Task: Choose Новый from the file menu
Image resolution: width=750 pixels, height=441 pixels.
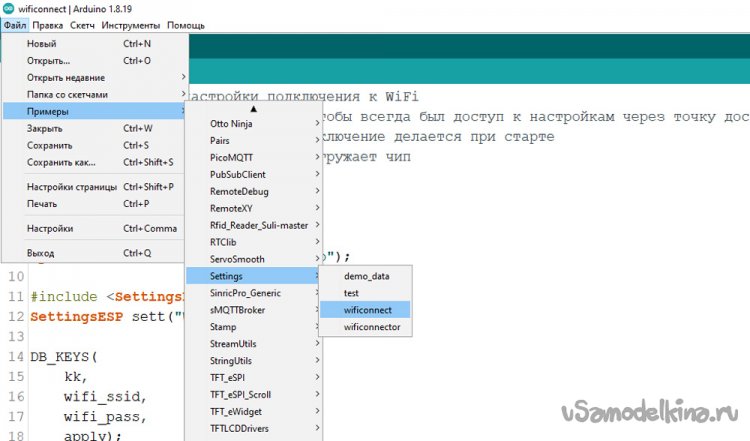Action: (x=94, y=44)
